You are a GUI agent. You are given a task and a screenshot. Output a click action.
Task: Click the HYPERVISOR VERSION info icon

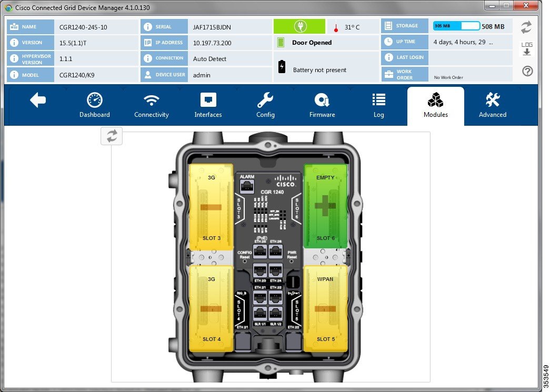(14, 58)
